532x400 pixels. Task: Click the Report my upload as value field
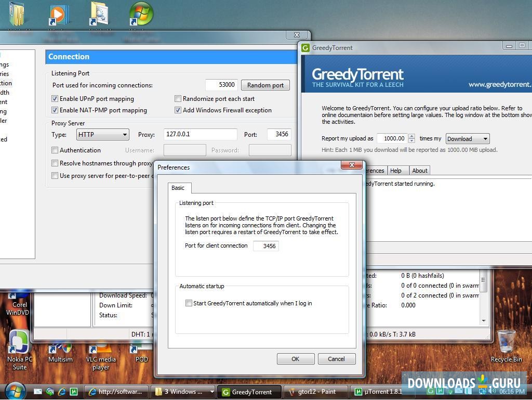pos(393,138)
